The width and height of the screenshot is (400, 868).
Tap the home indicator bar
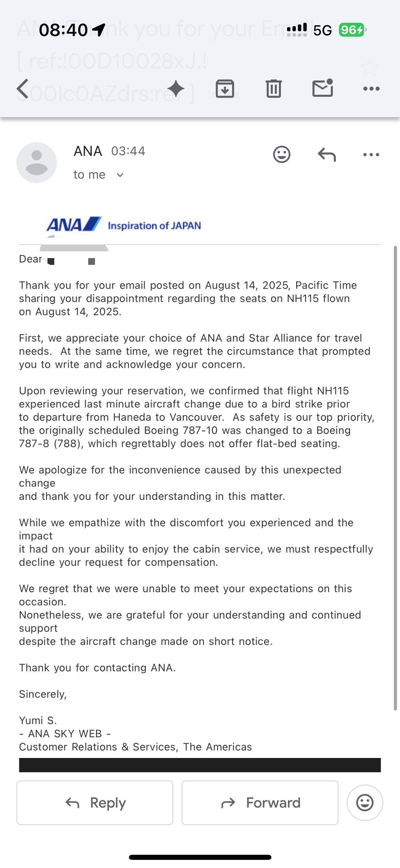[x=200, y=857]
